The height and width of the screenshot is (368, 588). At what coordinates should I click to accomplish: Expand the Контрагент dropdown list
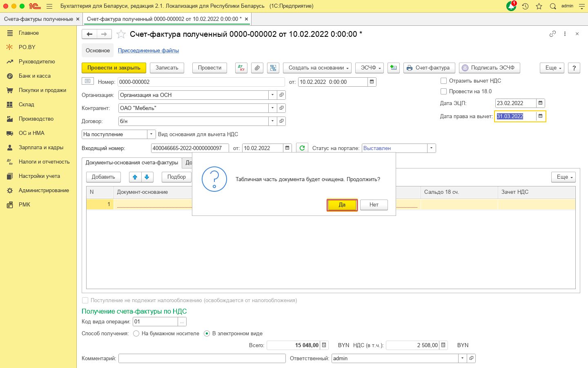point(272,108)
